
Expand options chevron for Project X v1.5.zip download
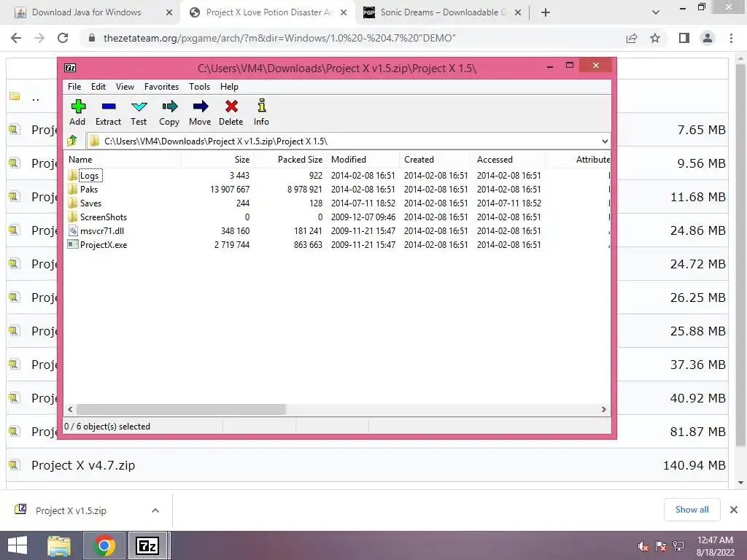[155, 510]
